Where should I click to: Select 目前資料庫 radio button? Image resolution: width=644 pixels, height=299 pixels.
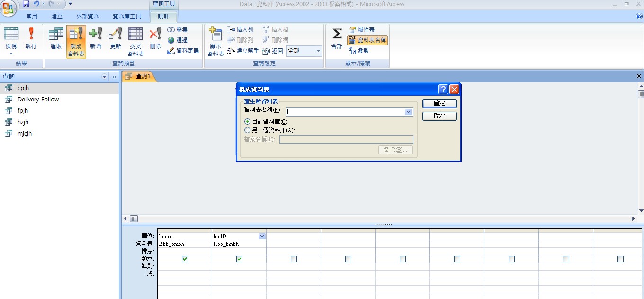coord(247,122)
